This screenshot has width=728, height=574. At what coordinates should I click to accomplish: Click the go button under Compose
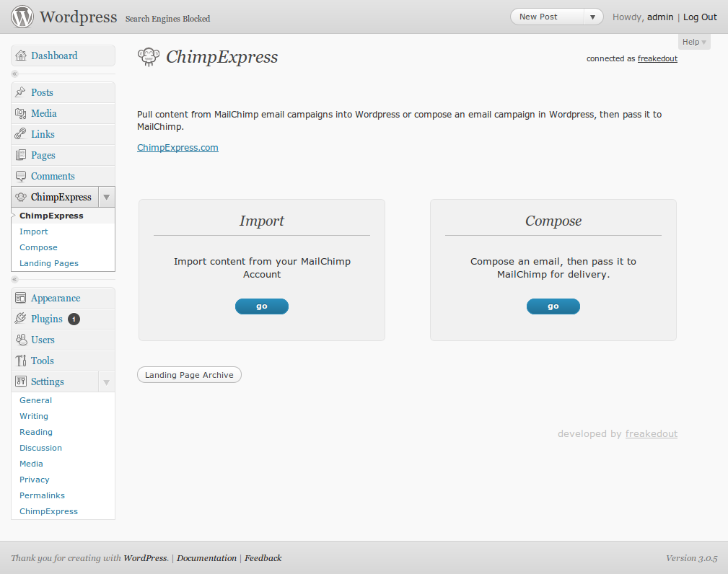tap(553, 306)
